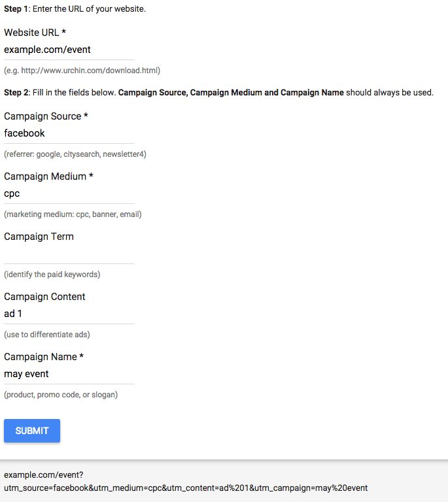Click the Website URL label
Screen dimensions: 448x502
pos(35,32)
